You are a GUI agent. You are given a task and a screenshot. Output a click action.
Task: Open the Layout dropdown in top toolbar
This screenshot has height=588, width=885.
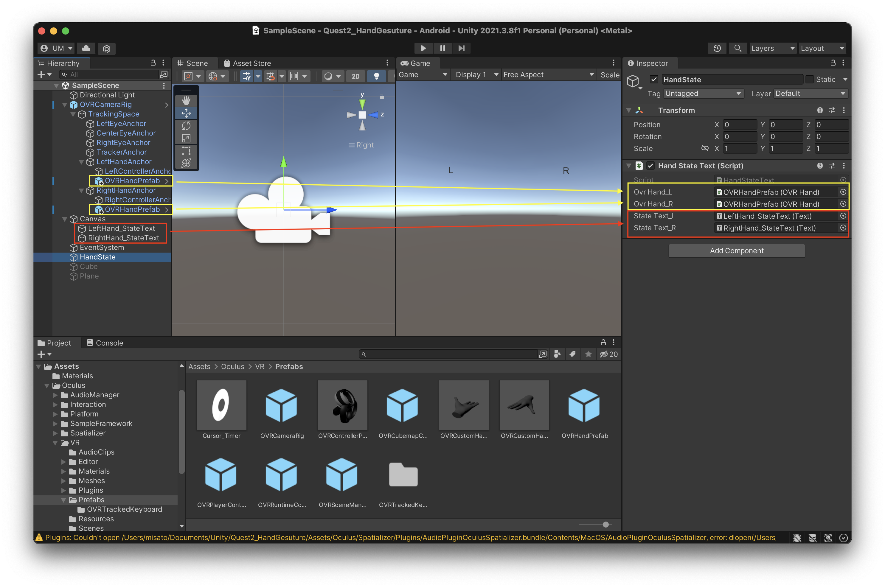(x=822, y=48)
